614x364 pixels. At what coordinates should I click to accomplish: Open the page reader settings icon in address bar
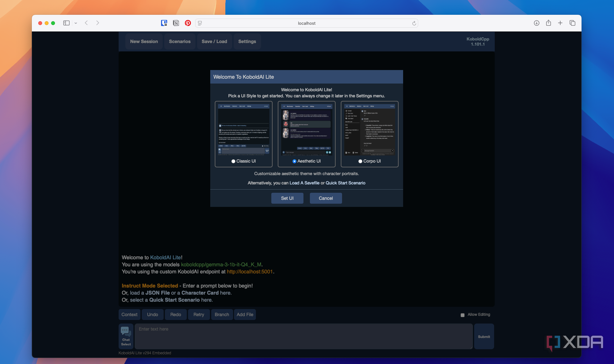(200, 23)
